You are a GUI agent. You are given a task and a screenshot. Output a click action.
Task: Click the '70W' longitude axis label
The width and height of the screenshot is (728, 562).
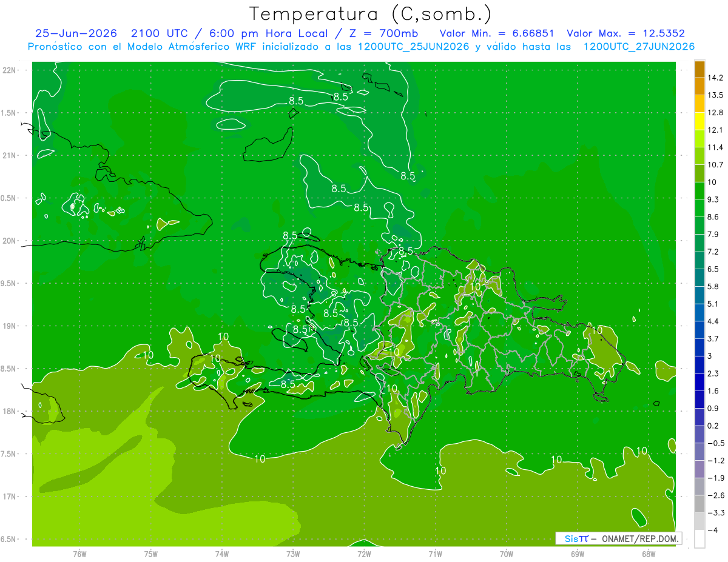coord(507,554)
